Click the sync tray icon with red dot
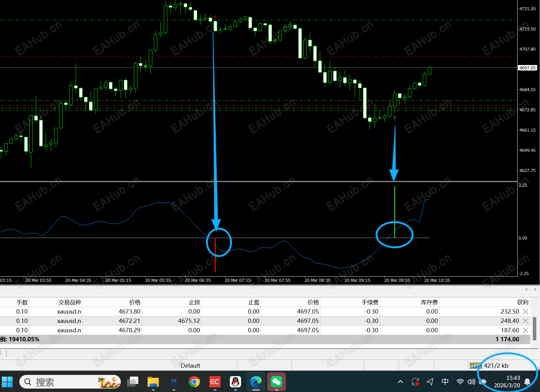Viewport: 540px width, 392px height. [415, 382]
